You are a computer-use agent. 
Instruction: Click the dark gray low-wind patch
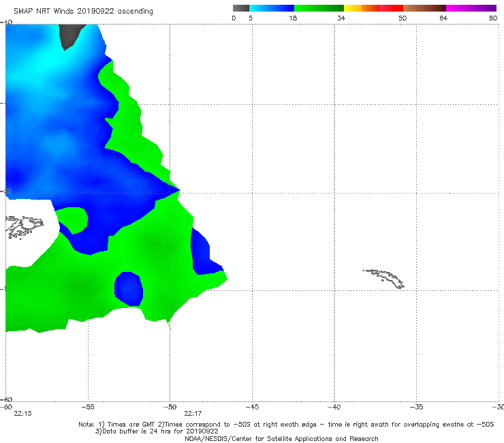[x=71, y=35]
